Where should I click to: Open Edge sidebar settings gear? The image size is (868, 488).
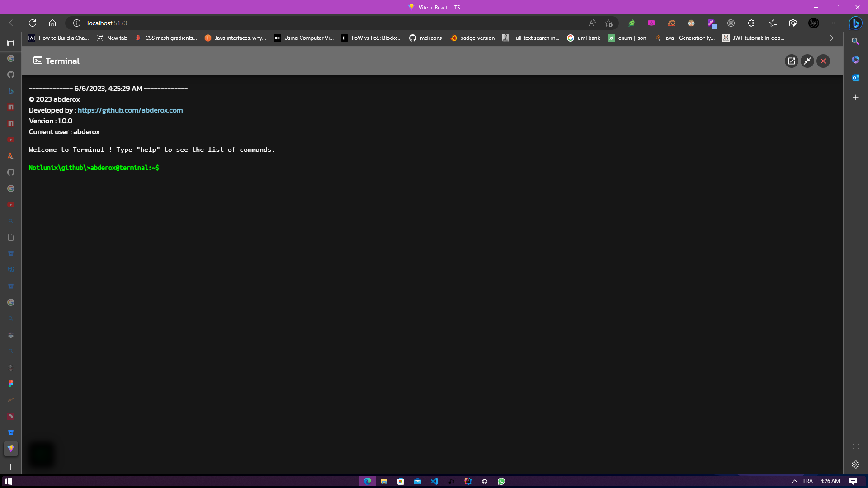(855, 465)
